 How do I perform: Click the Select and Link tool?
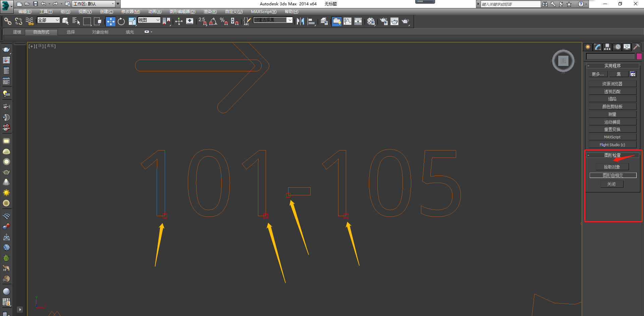point(8,21)
